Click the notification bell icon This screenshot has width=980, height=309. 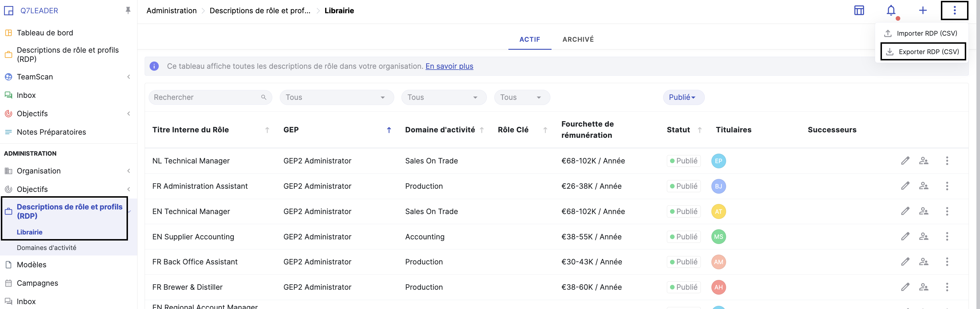(891, 11)
